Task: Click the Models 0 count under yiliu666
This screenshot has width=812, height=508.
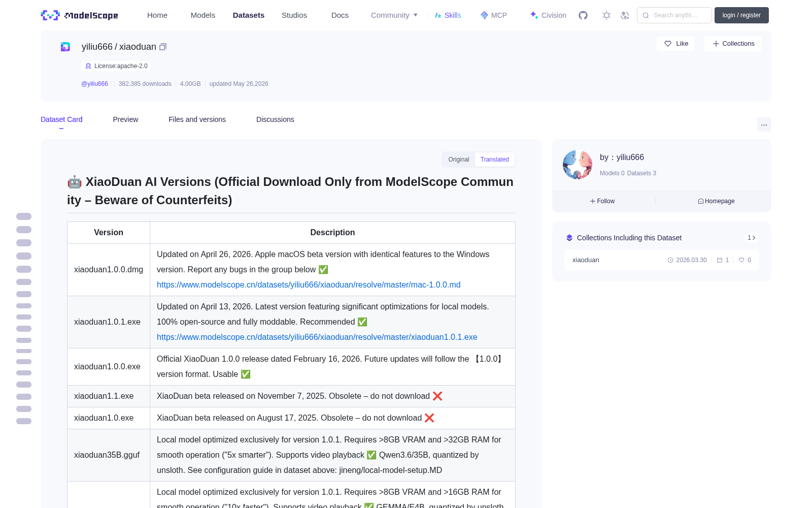Action: (x=612, y=173)
